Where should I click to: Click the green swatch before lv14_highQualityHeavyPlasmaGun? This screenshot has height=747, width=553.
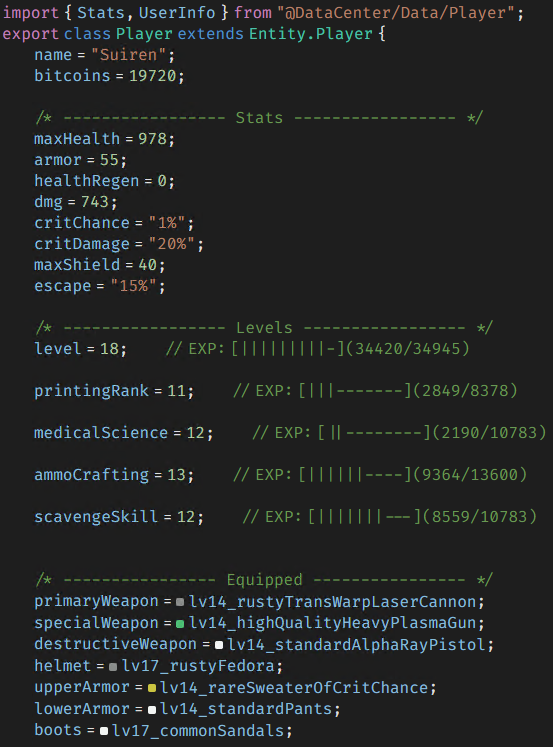coord(180,624)
